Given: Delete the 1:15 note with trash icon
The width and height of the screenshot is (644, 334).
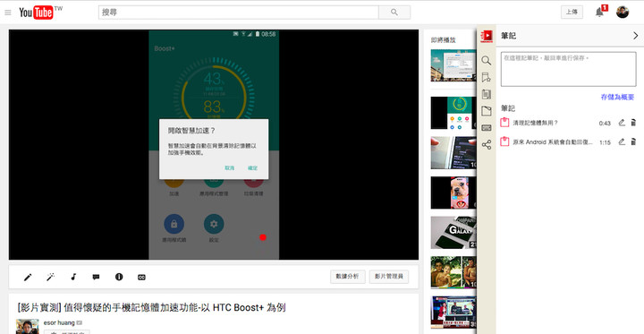Looking at the screenshot, I should (633, 141).
